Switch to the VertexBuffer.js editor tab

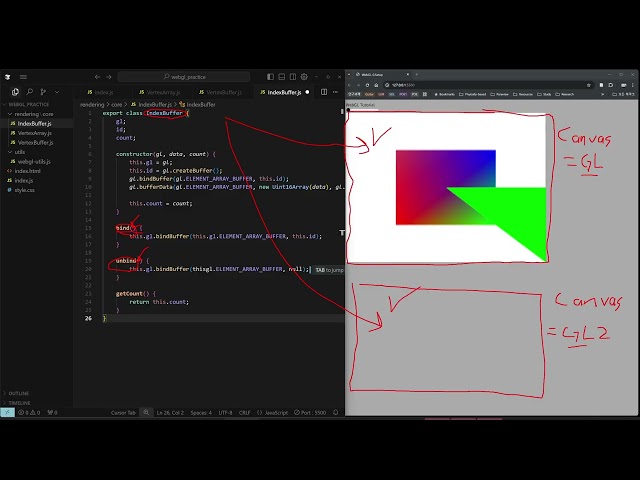tap(221, 92)
